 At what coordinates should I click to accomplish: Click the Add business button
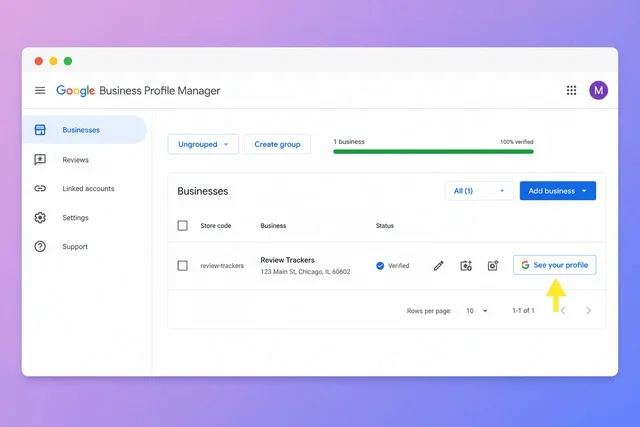(558, 191)
